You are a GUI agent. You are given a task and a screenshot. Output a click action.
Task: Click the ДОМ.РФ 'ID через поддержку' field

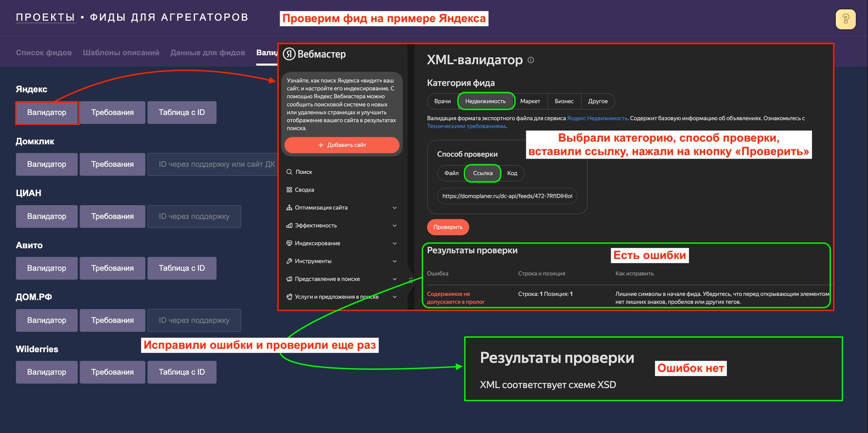pyautogui.click(x=194, y=320)
